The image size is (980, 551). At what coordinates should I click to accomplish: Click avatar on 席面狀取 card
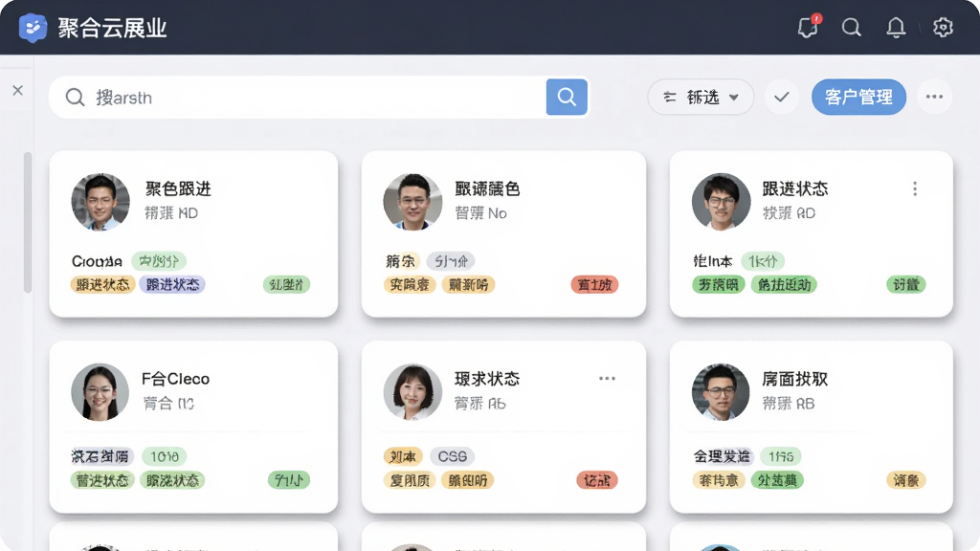click(x=721, y=392)
